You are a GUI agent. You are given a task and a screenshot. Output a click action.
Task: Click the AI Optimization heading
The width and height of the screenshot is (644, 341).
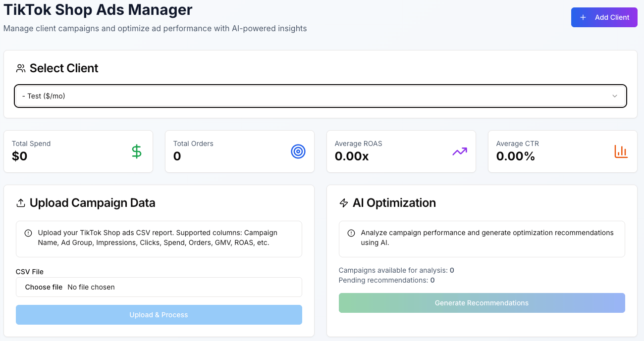(394, 203)
